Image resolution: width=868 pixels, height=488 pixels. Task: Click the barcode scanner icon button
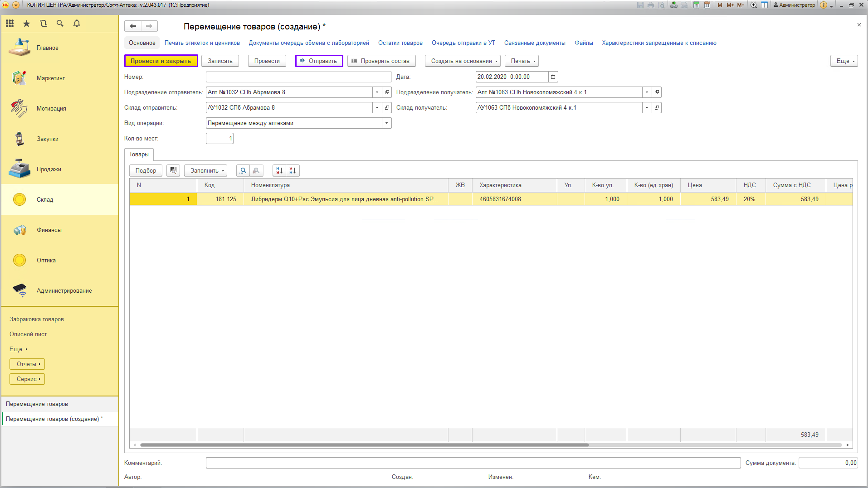pyautogui.click(x=173, y=170)
